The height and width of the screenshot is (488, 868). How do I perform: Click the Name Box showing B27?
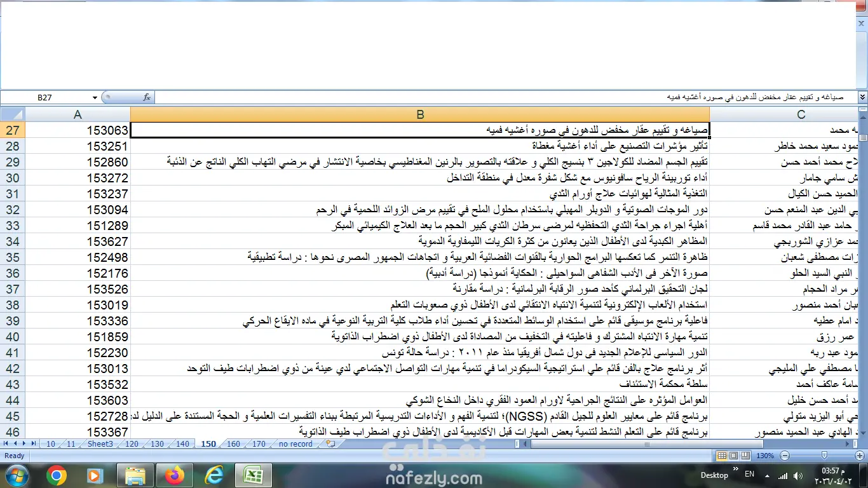(x=46, y=97)
